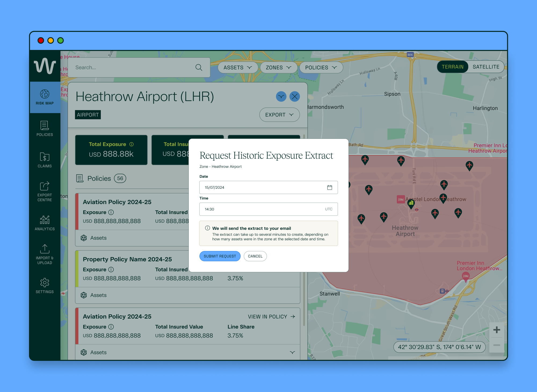Click the 56 policies count badge
The width and height of the screenshot is (537, 392).
coord(120,178)
